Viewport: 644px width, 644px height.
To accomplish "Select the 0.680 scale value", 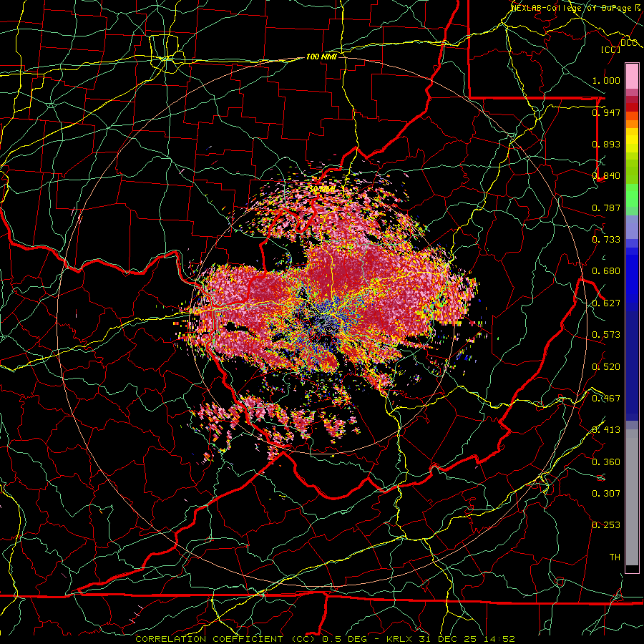I will coord(606,270).
